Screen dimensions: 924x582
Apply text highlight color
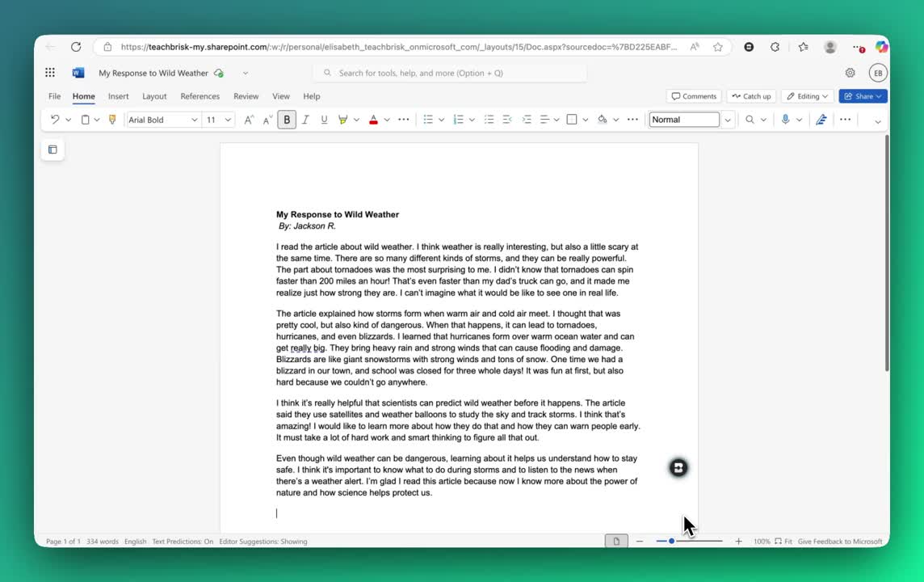343,120
